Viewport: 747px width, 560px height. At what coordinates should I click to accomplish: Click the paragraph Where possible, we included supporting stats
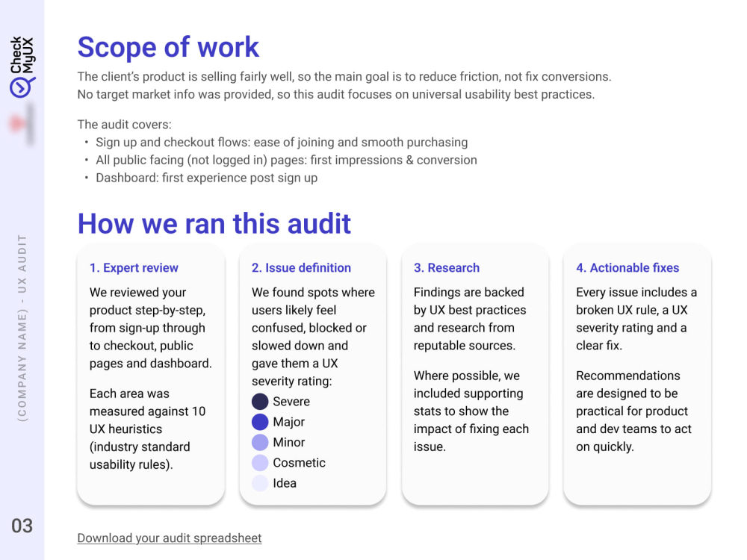[x=471, y=411]
